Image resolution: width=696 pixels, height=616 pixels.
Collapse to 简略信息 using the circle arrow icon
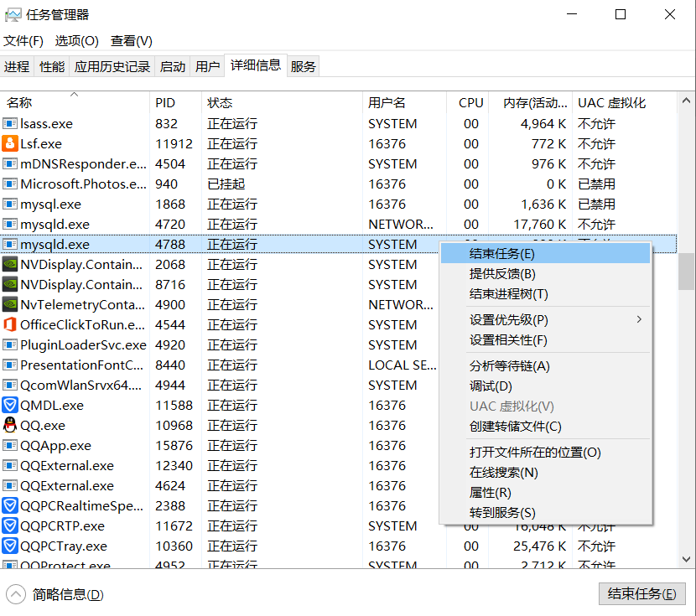tap(16, 594)
